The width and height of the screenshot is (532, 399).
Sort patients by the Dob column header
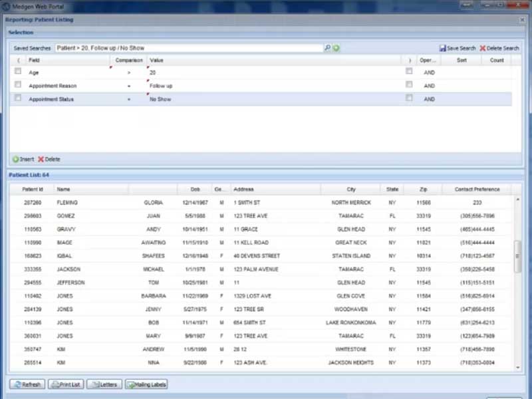[195, 190]
